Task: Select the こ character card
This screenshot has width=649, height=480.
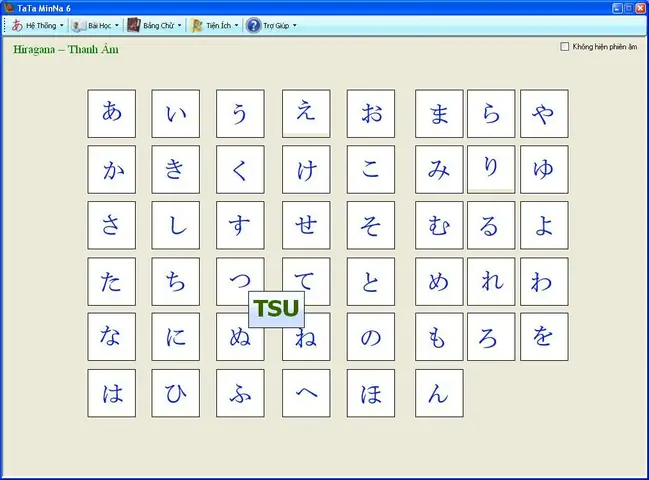Action: 371,170
